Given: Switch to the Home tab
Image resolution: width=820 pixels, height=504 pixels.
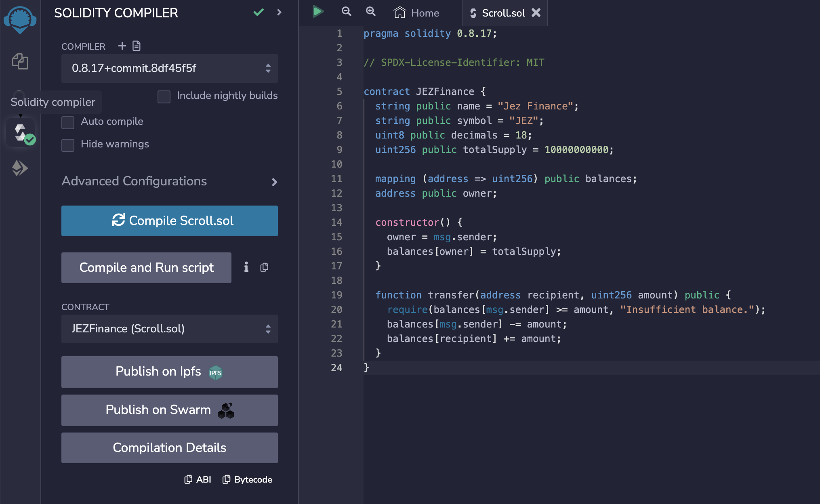Looking at the screenshot, I should [416, 13].
